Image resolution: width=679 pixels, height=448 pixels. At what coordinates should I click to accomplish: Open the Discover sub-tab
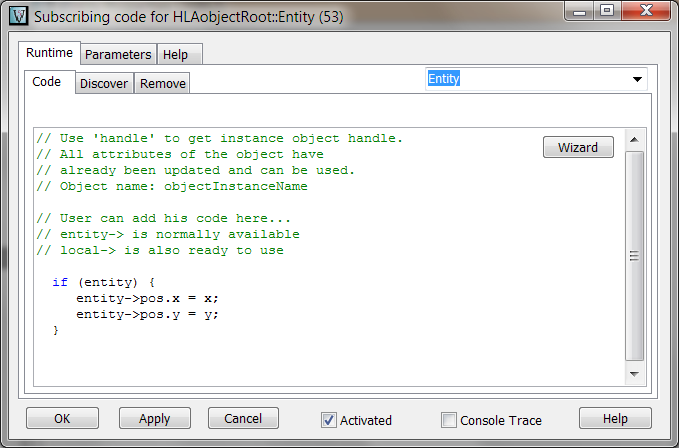(104, 84)
